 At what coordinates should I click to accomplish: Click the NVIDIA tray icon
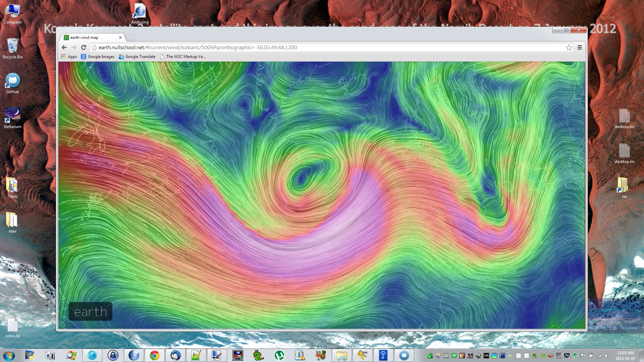(x=543, y=356)
